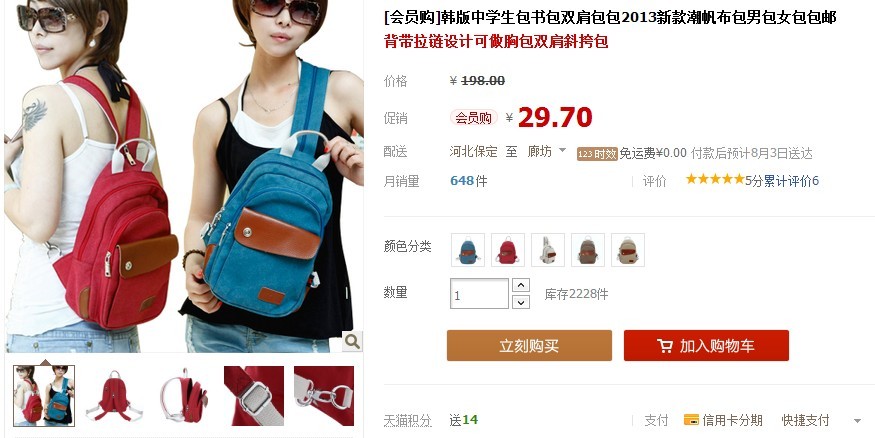The width and height of the screenshot is (875, 438).
Task: Click the 会员购 promotion badge
Action: point(473,118)
